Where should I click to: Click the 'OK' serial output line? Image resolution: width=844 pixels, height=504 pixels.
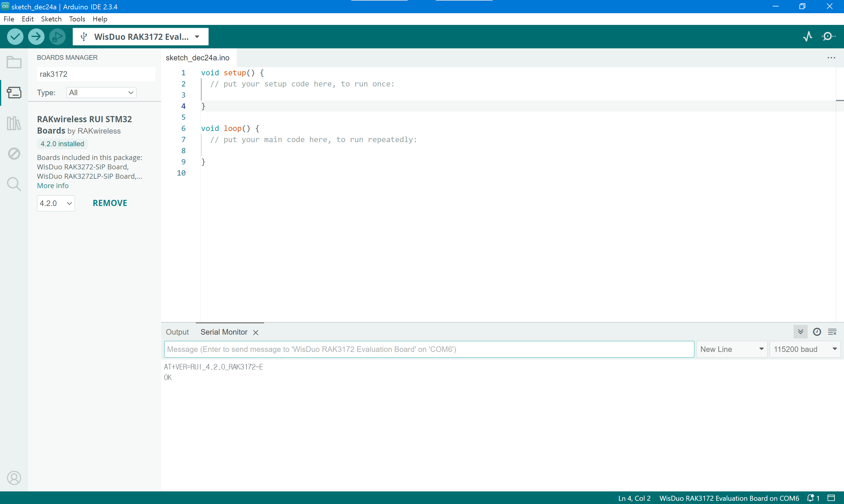click(x=168, y=377)
